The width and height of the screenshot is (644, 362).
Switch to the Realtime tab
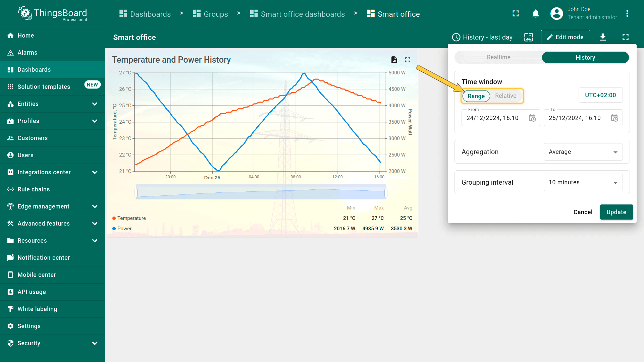click(498, 57)
